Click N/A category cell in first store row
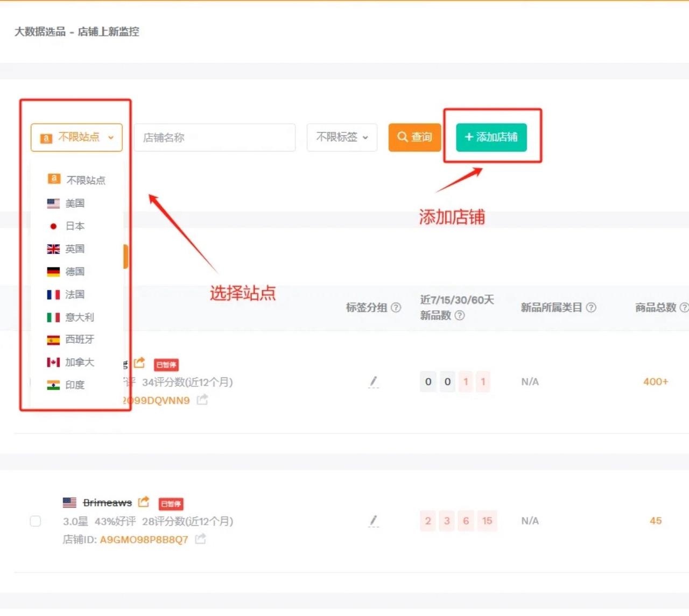 [530, 381]
